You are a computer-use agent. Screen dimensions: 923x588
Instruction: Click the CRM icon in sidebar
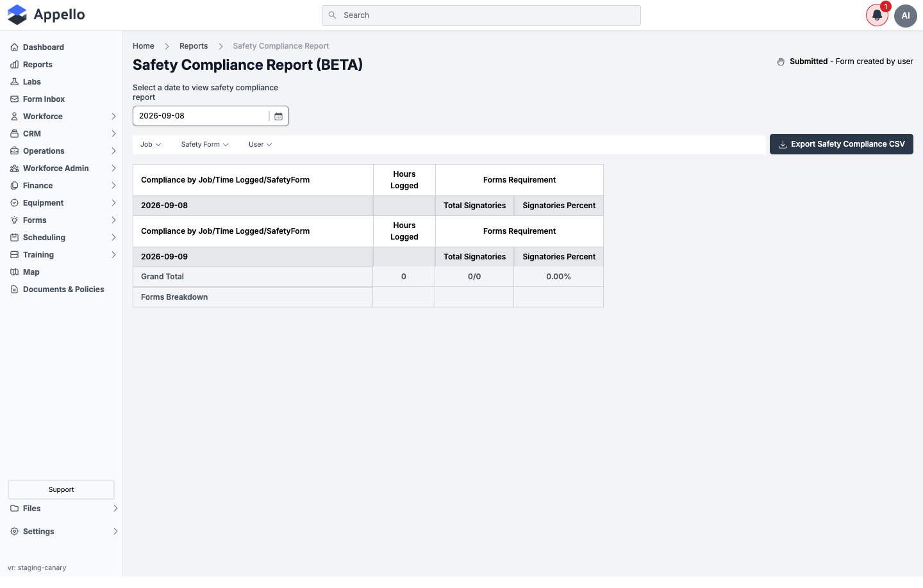pos(14,134)
